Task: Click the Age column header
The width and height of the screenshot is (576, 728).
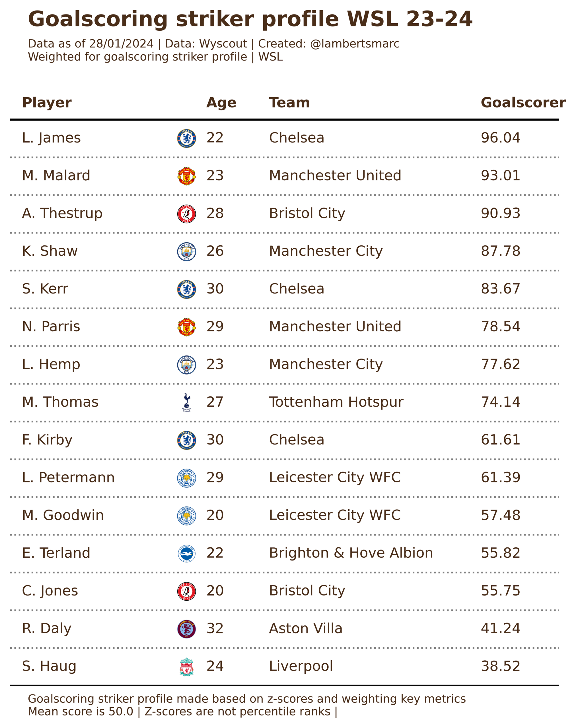Action: coord(221,103)
